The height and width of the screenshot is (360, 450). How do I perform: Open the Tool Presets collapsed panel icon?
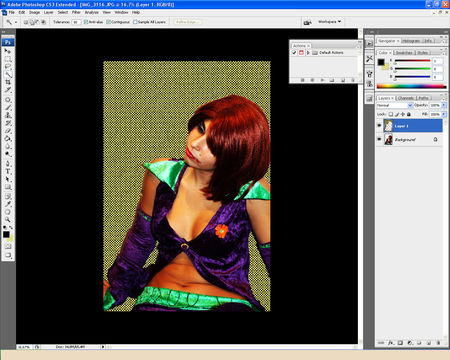pyautogui.click(x=369, y=59)
